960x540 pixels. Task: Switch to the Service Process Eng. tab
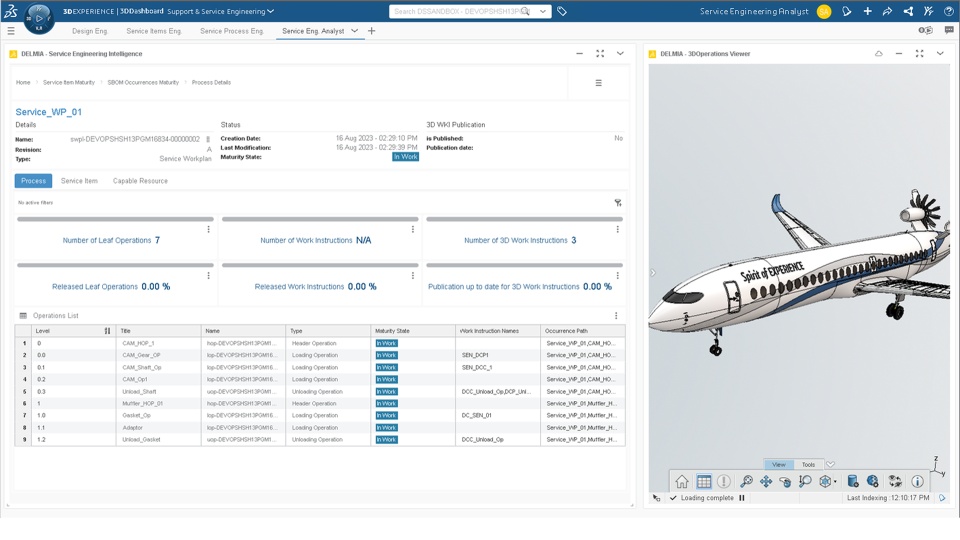pos(231,31)
